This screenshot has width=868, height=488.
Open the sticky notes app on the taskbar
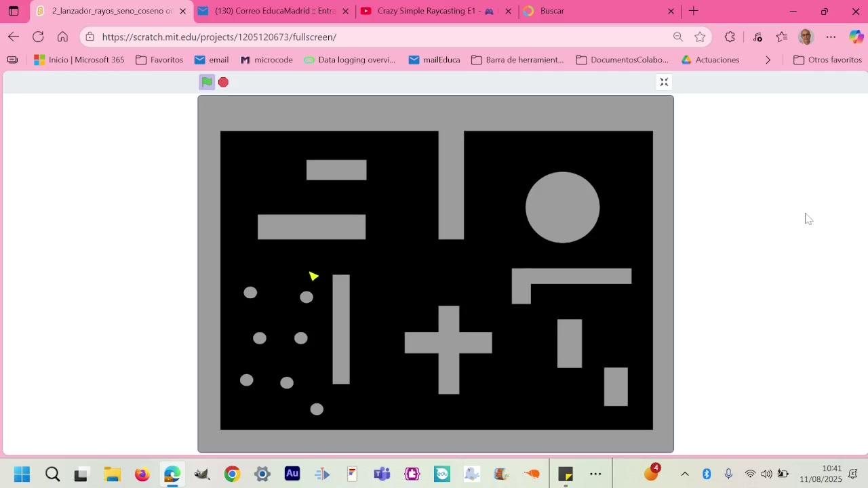pyautogui.click(x=566, y=474)
